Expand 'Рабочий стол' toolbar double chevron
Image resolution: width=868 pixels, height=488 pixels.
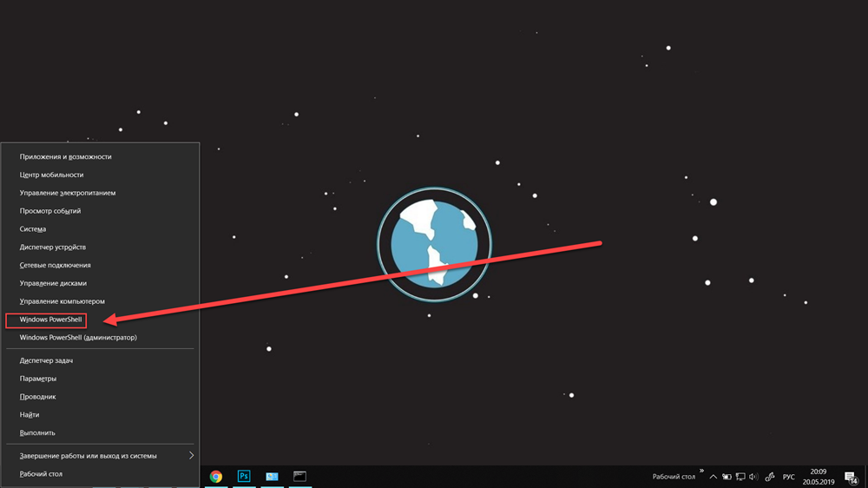(701, 472)
